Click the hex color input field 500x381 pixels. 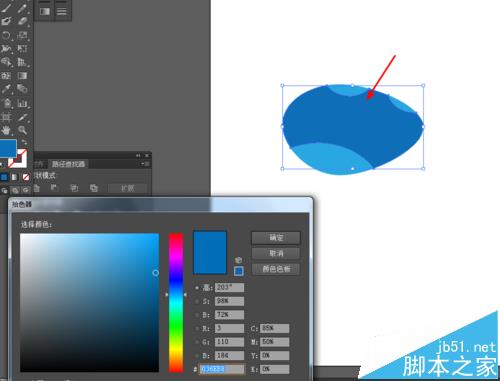tap(222, 369)
